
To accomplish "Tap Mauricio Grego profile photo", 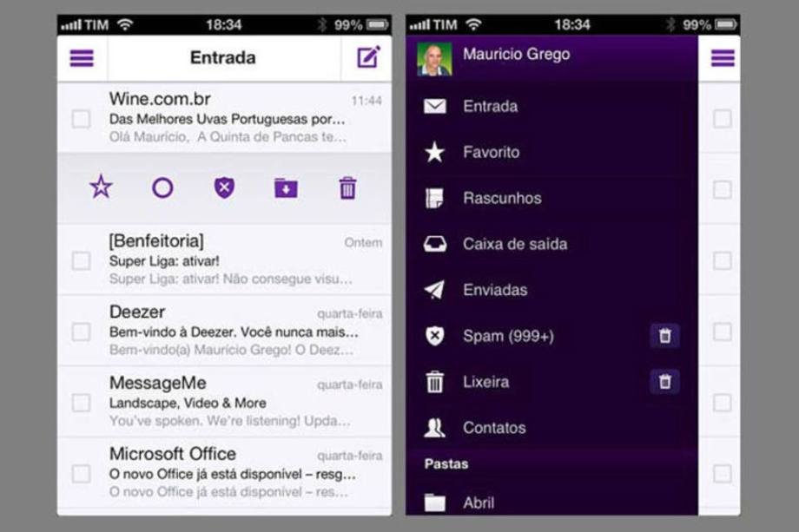I will tap(434, 58).
